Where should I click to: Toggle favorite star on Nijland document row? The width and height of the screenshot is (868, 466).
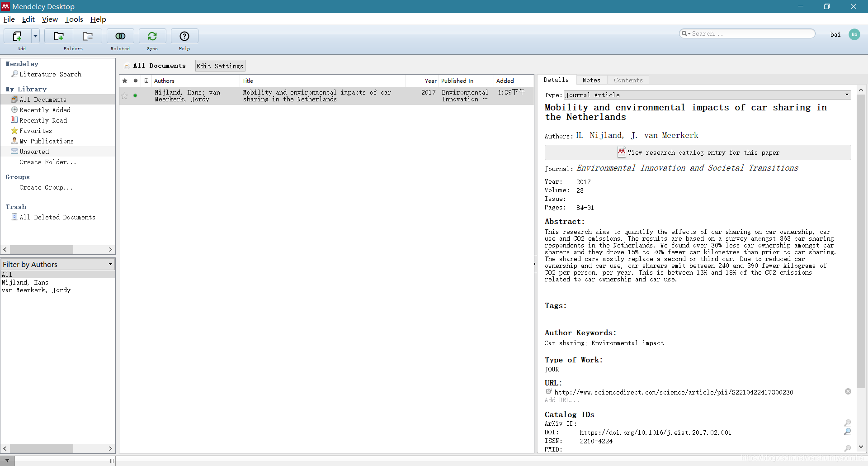[124, 96]
